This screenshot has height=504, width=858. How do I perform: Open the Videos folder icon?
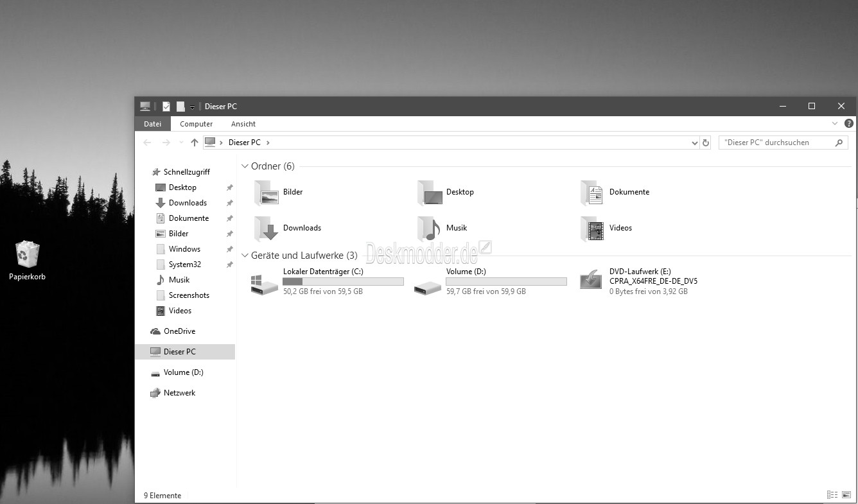592,229
